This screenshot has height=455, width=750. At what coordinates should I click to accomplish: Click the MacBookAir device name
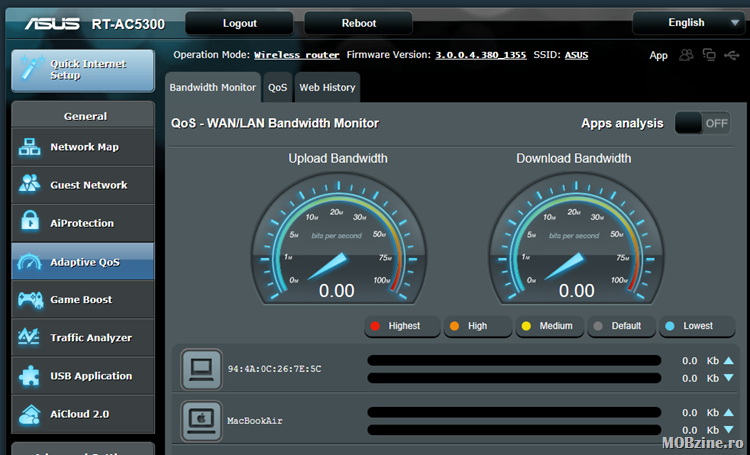tap(255, 421)
